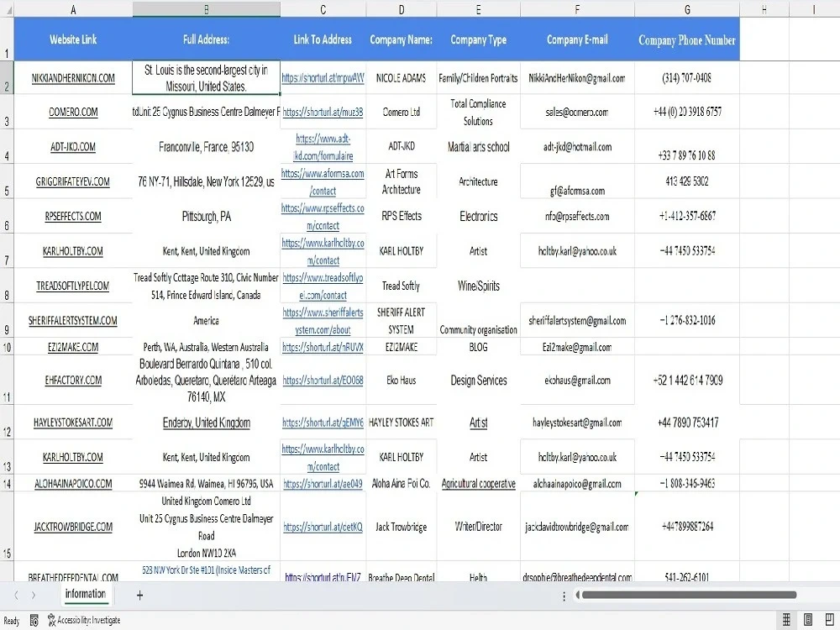Select the Aloha Aina Poi Co. cell
Image resolution: width=840 pixels, height=630 pixels.
[x=402, y=484]
